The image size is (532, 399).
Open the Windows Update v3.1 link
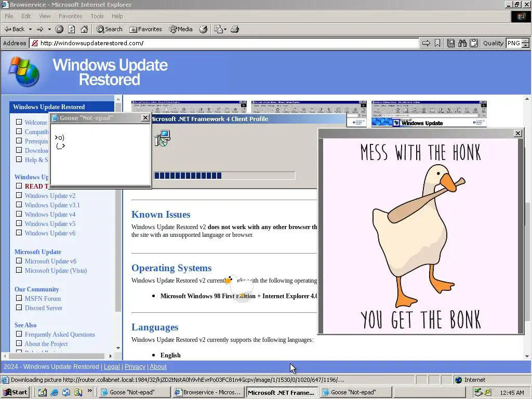[52, 205]
